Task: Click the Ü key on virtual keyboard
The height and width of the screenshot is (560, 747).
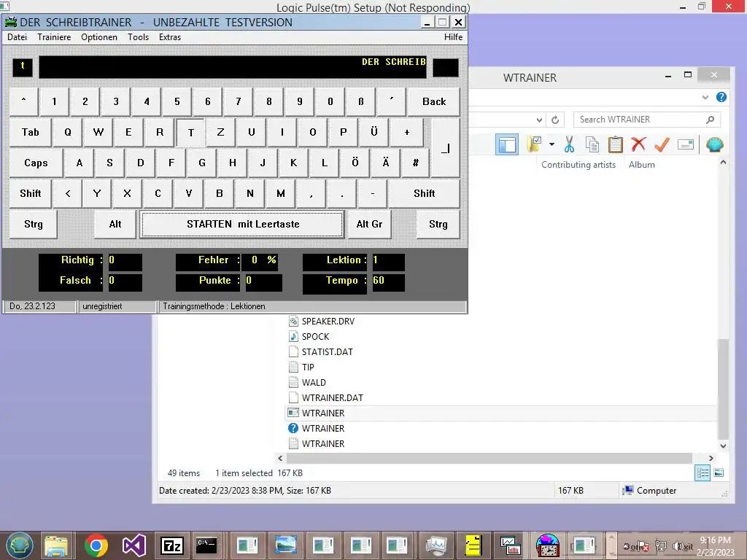Action: [x=374, y=133]
